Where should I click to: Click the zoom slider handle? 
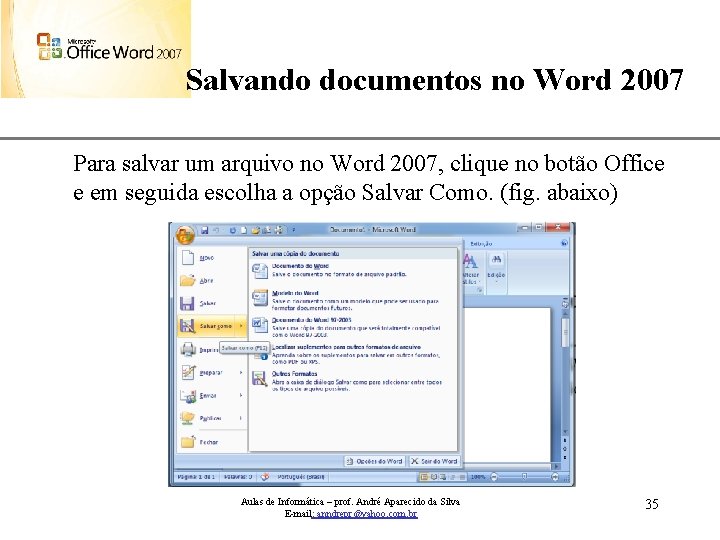click(x=524, y=477)
